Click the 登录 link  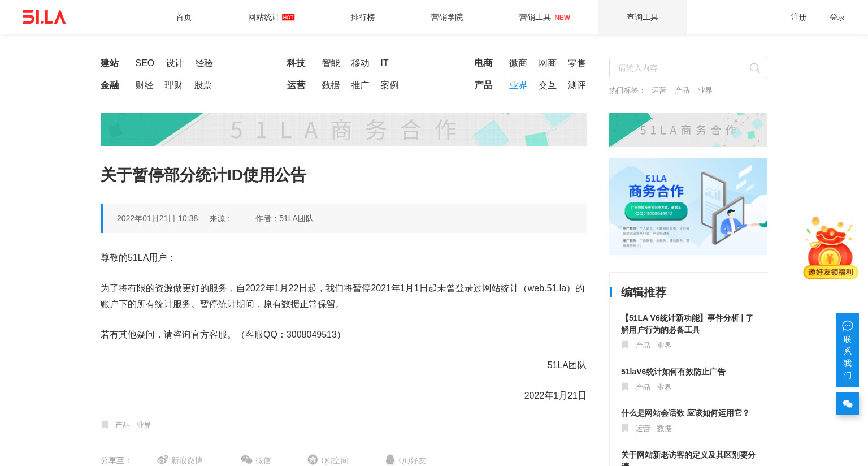click(x=837, y=17)
